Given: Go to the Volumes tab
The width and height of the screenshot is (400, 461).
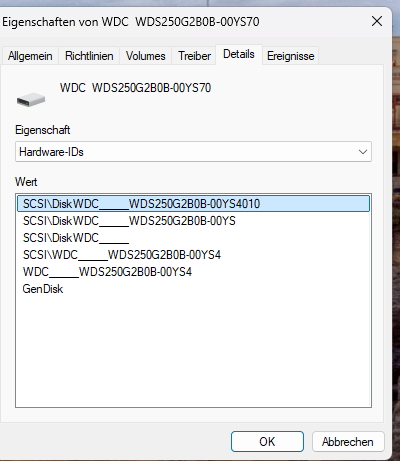Looking at the screenshot, I should coord(145,56).
